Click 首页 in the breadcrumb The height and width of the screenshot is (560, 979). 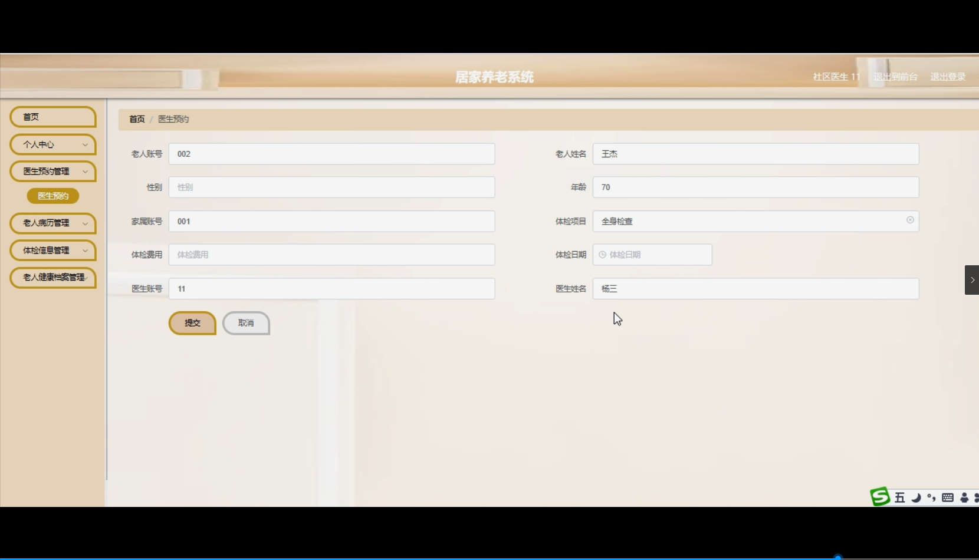coord(137,119)
